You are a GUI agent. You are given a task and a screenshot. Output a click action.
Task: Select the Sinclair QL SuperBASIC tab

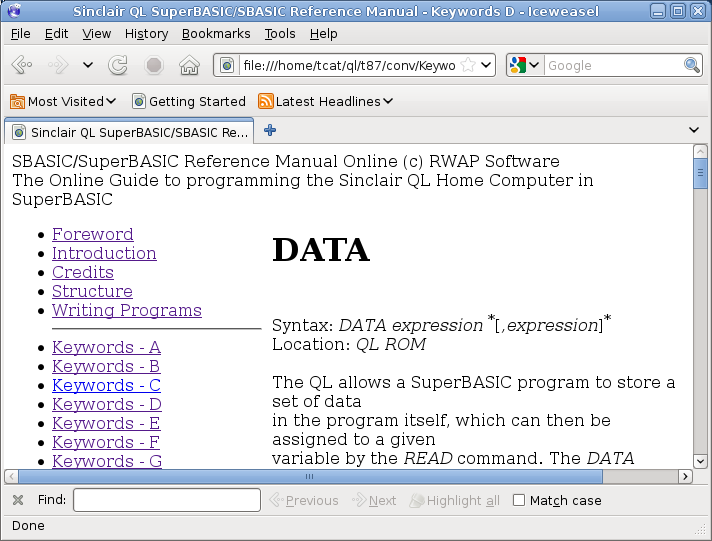[x=129, y=132]
